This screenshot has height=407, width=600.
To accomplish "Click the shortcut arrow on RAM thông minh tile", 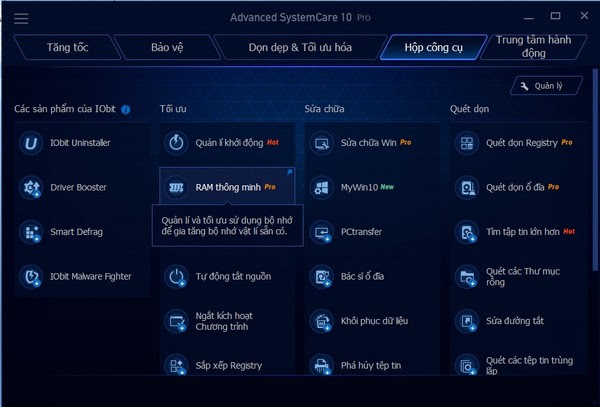I will pyautogui.click(x=290, y=172).
